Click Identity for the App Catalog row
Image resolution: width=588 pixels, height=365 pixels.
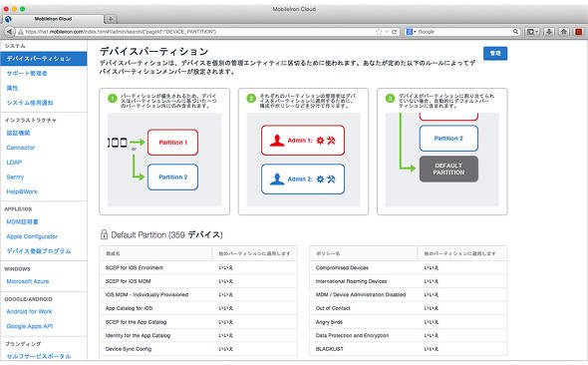[x=198, y=335]
